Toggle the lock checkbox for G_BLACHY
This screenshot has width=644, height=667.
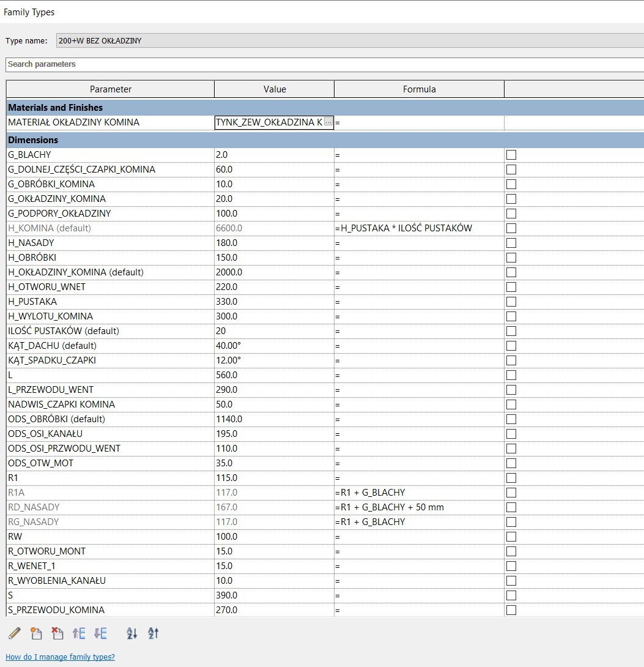(x=511, y=155)
